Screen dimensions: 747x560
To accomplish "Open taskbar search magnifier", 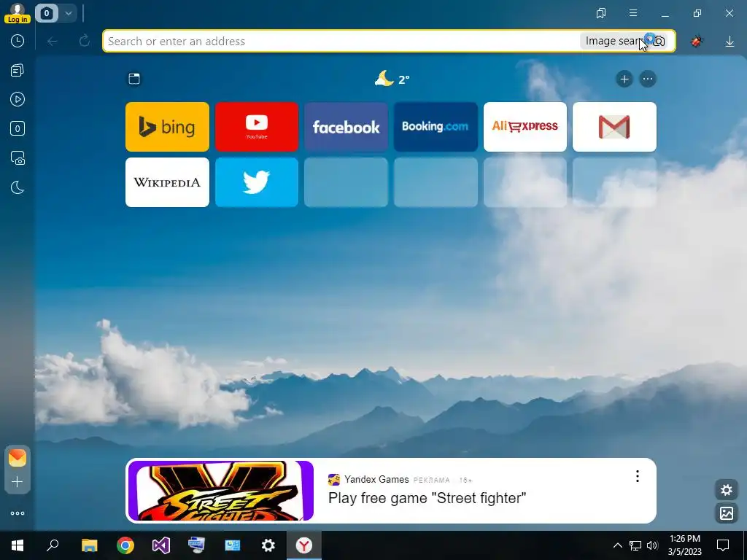I will click(53, 545).
